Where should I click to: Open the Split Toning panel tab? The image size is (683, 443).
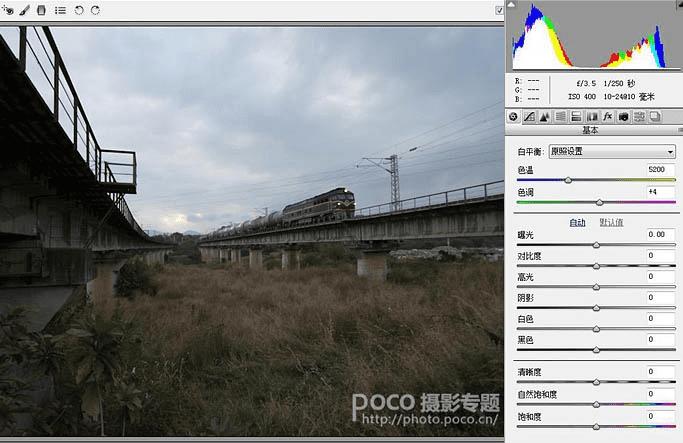coord(576,117)
